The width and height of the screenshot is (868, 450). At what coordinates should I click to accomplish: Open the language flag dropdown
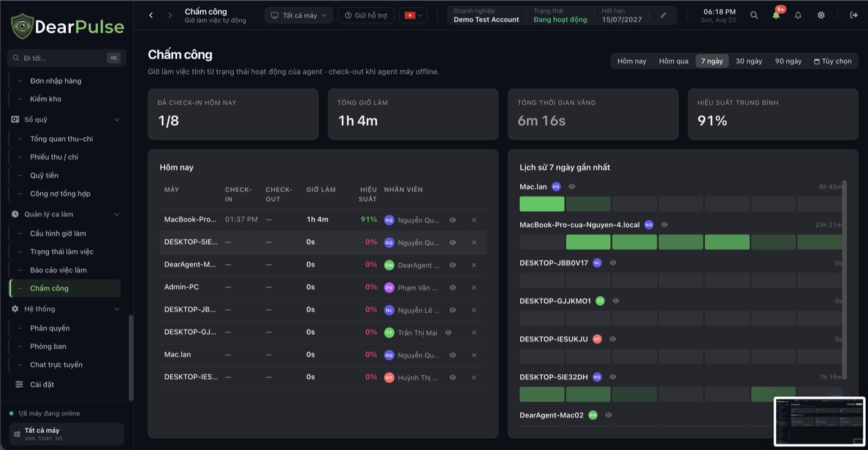click(413, 15)
